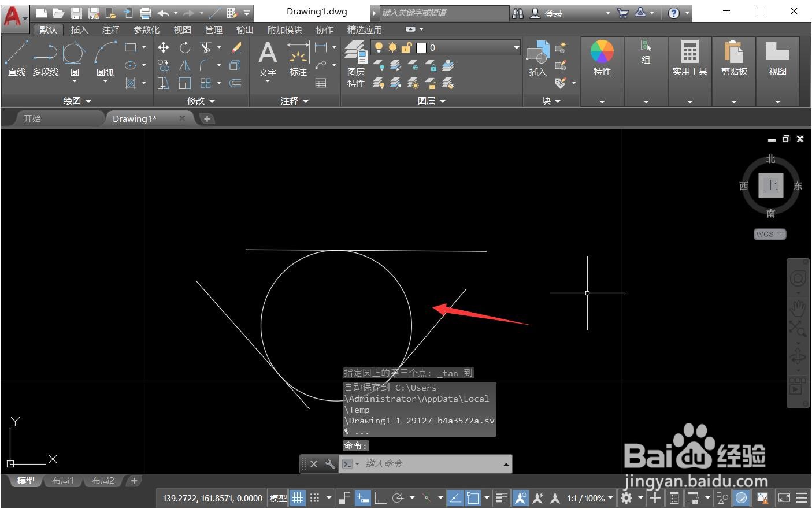The height and width of the screenshot is (509, 812).
Task: Open the WCS coordinate system dropdown
Action: tap(770, 234)
